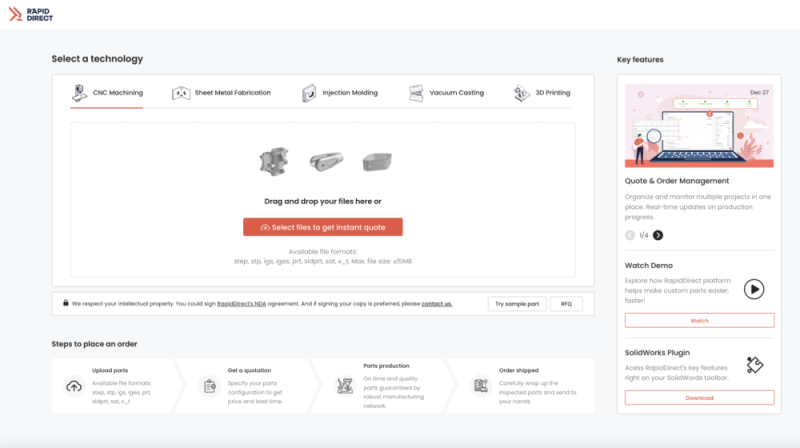Click the third sample part thumbnail
The width and height of the screenshot is (800, 448).
377,162
